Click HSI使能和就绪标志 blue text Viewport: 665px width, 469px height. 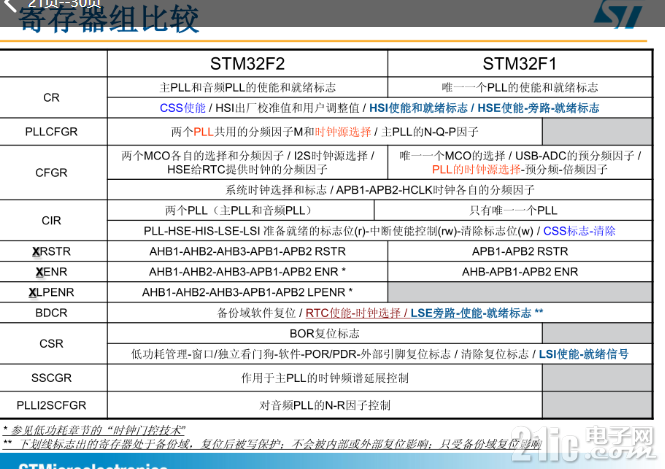coord(418,108)
